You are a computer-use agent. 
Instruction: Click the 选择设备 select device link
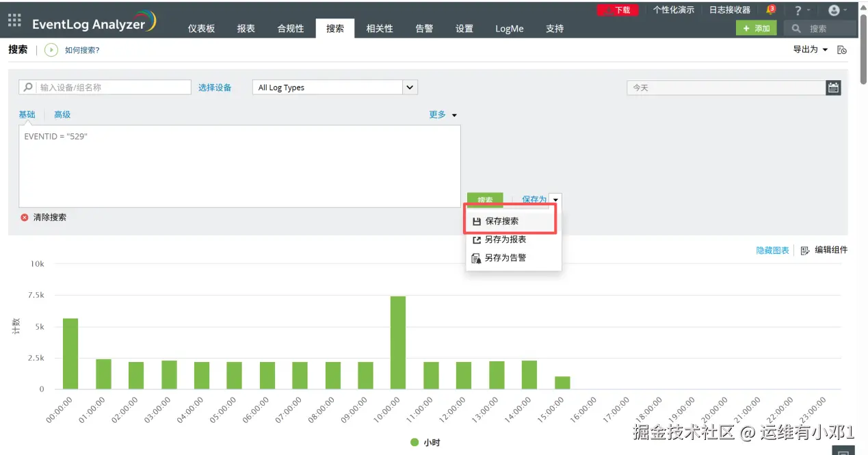pyautogui.click(x=215, y=88)
